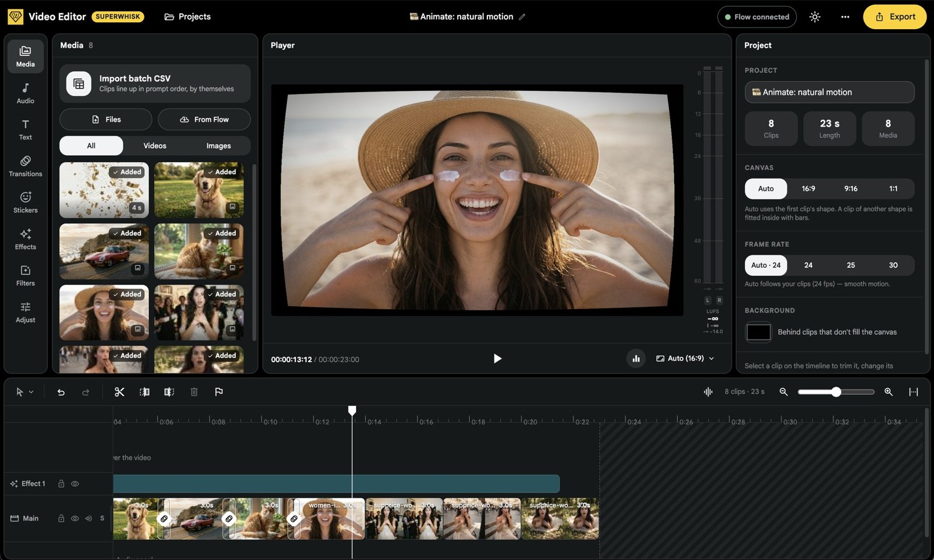This screenshot has height=560, width=934.
Task: Click the timeline zoom slider
Action: pyautogui.click(x=836, y=392)
